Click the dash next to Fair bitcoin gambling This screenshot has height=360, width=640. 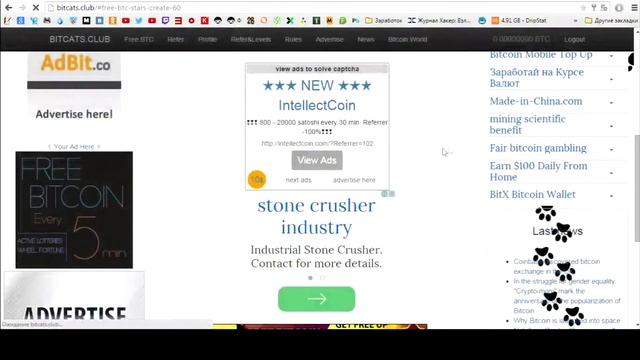click(611, 149)
